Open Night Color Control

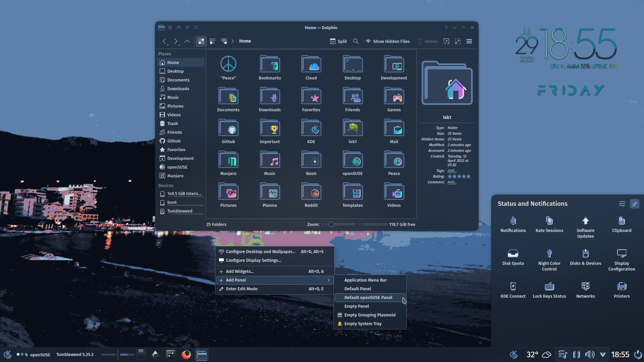(549, 260)
